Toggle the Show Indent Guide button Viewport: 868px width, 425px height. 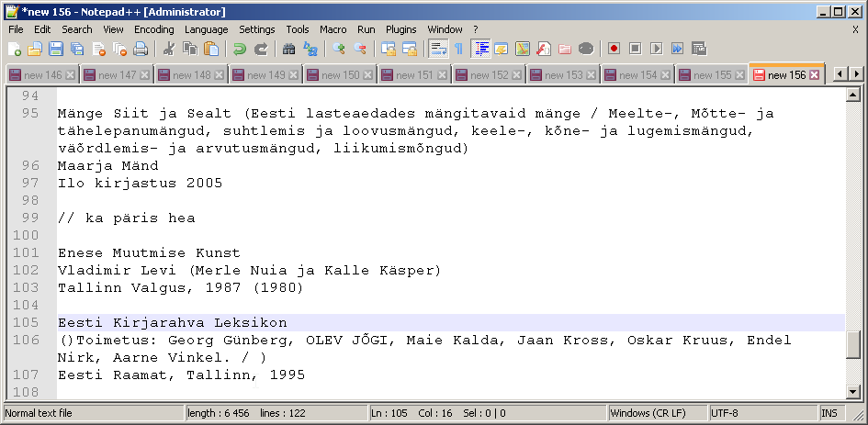click(481, 49)
